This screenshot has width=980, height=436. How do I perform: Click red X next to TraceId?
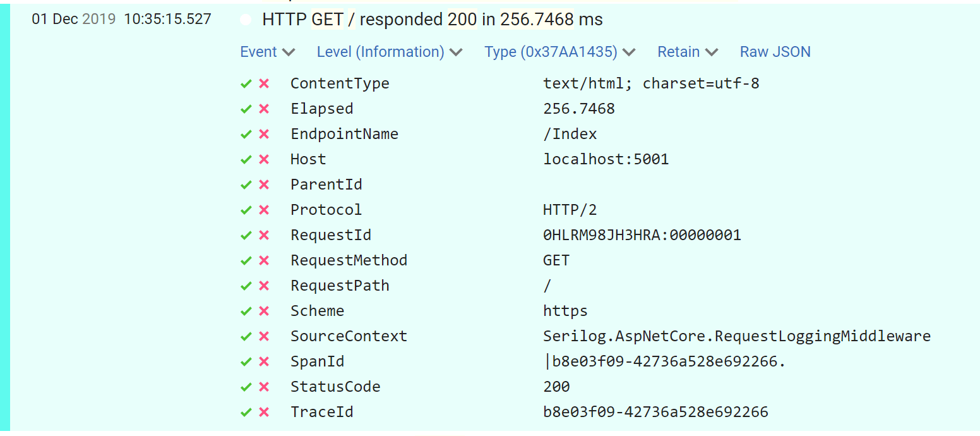pyautogui.click(x=264, y=412)
